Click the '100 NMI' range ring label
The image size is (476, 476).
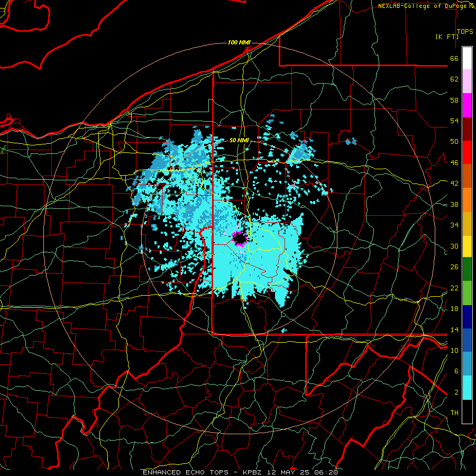tap(239, 42)
